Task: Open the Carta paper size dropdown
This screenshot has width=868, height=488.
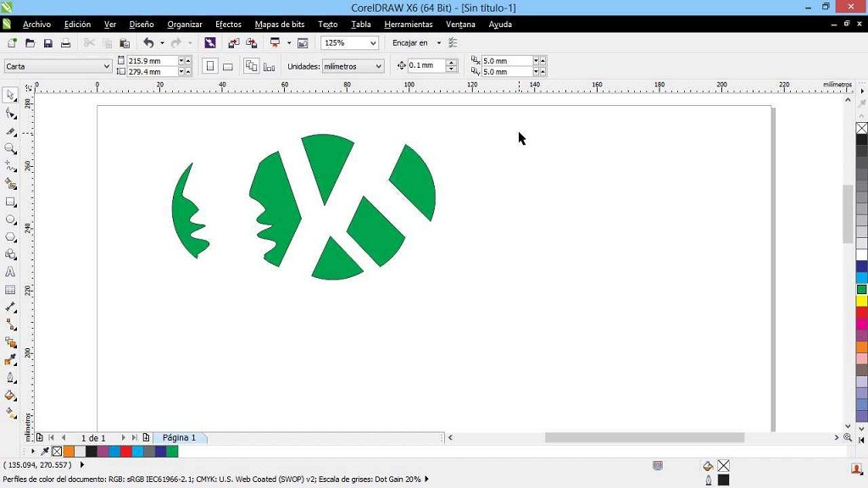Action: [108, 65]
